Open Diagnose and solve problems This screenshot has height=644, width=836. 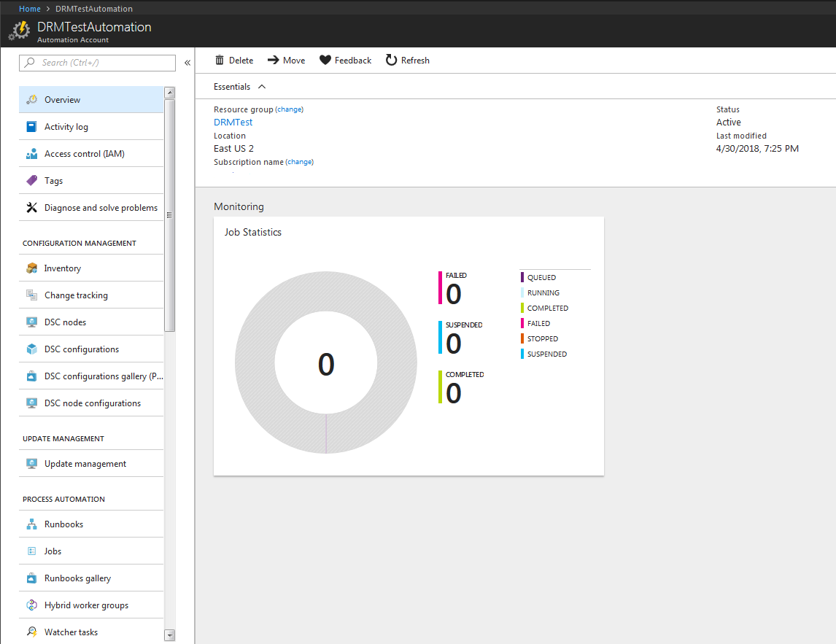click(x=32, y=207)
